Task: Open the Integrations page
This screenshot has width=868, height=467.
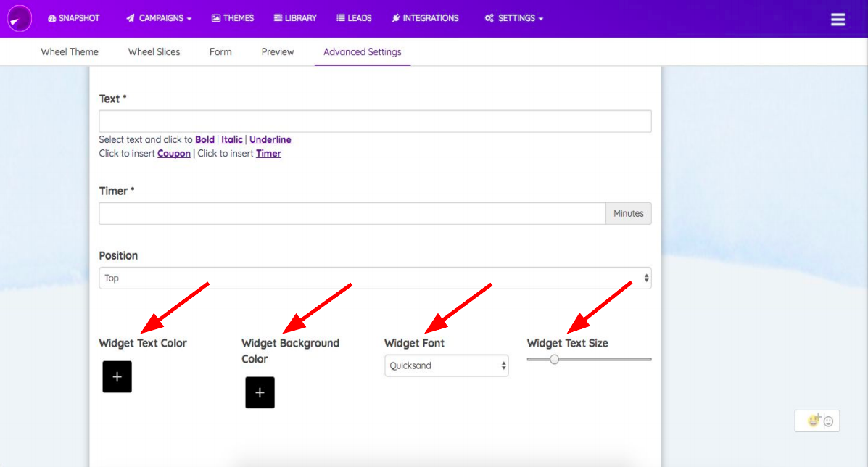Action: [x=425, y=18]
